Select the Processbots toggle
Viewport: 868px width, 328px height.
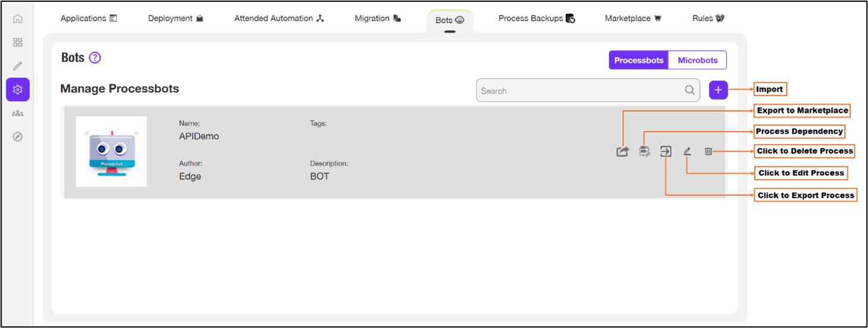click(x=638, y=60)
